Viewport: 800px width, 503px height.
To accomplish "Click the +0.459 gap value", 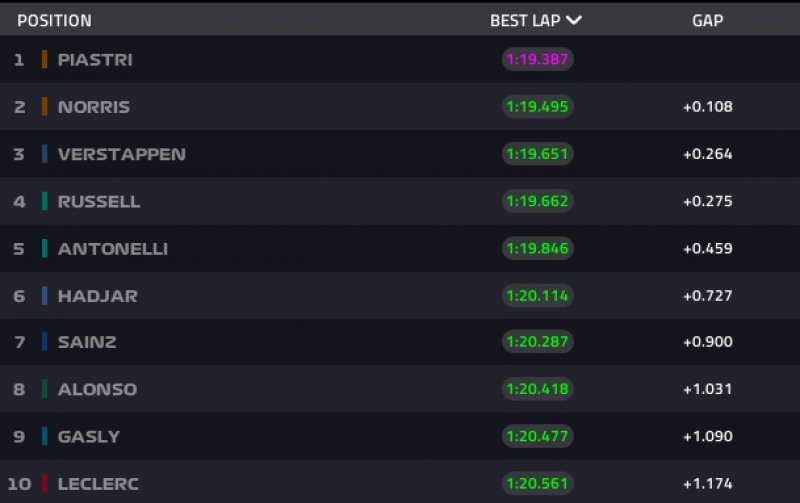I will (707, 248).
